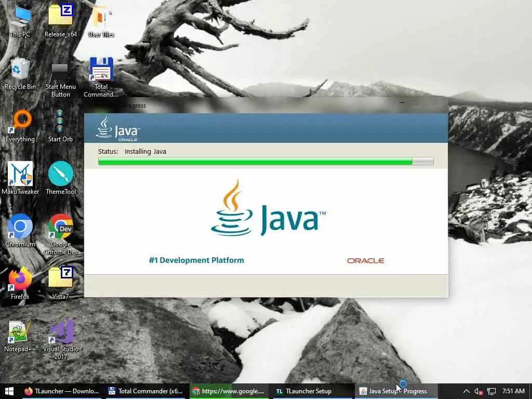Viewport: 532px width, 399px height.
Task: Open the User files desktop icon
Action: (x=101, y=21)
